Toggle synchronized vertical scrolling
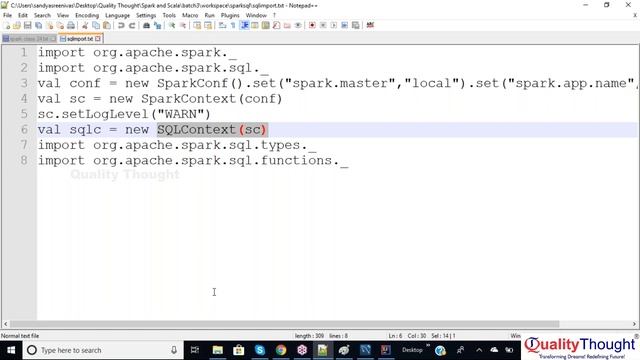 coord(197,25)
